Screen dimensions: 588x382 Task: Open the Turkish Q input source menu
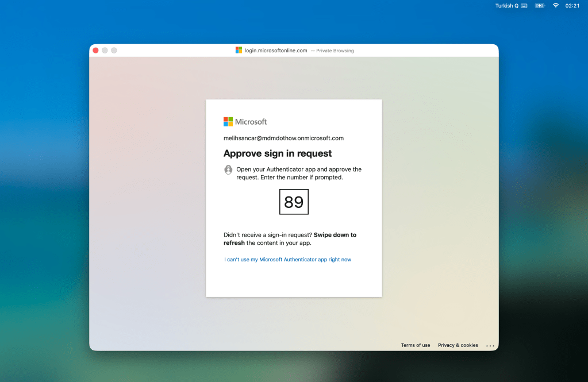pyautogui.click(x=507, y=6)
